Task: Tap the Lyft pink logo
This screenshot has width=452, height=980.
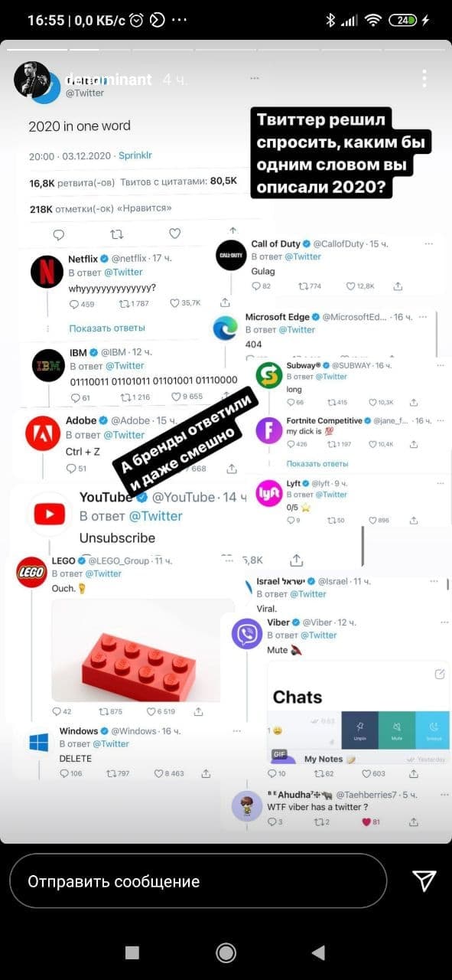Action: coord(269,494)
